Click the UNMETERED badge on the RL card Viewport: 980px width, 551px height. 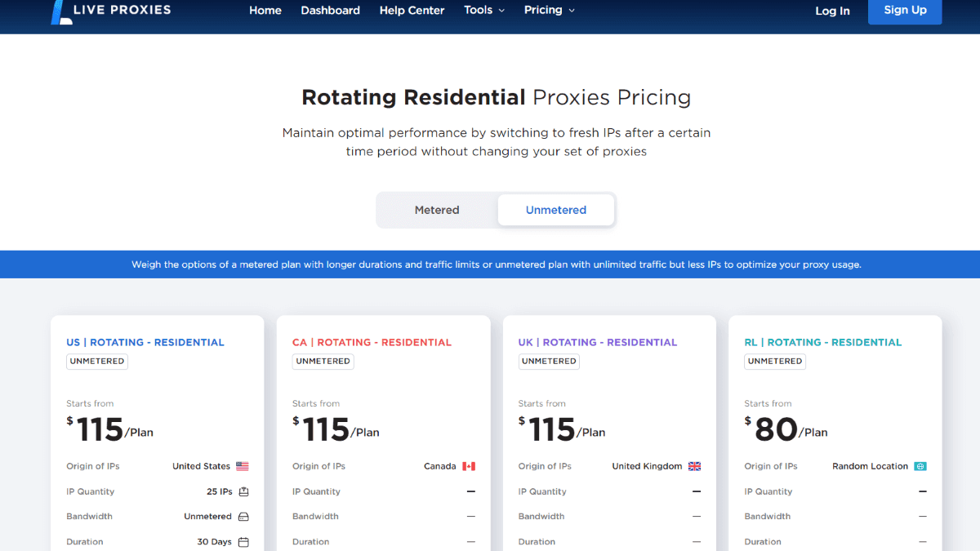(775, 361)
